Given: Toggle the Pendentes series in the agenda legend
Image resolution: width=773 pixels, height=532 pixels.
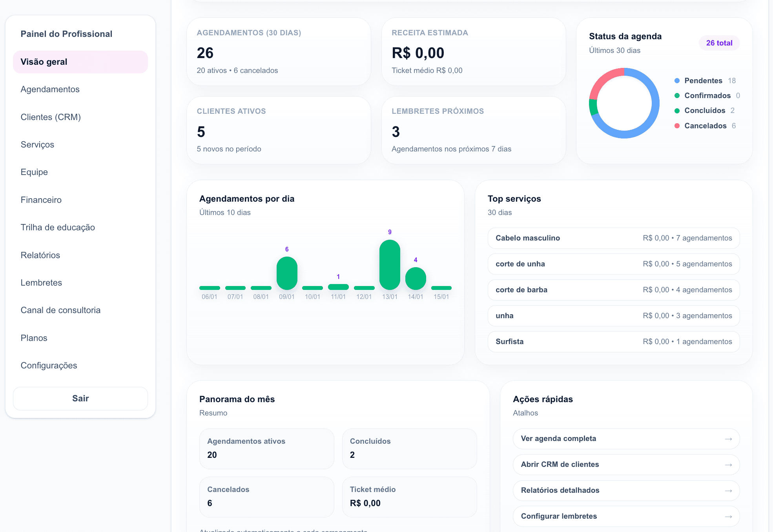Looking at the screenshot, I should tap(703, 80).
